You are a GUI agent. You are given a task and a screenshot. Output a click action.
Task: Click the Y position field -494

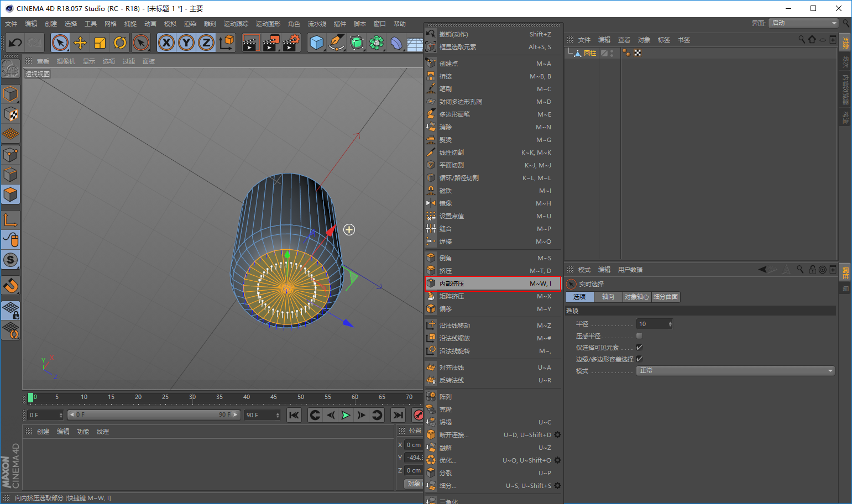point(414,458)
